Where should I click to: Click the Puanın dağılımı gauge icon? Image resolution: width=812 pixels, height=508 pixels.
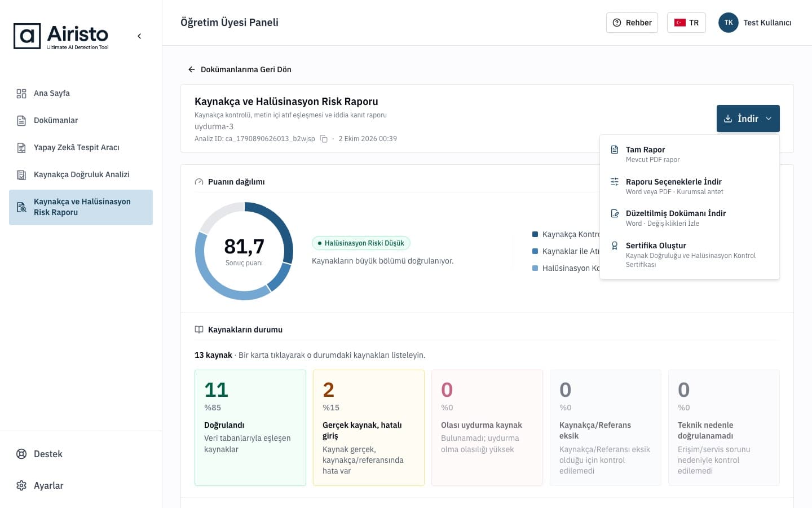point(199,182)
